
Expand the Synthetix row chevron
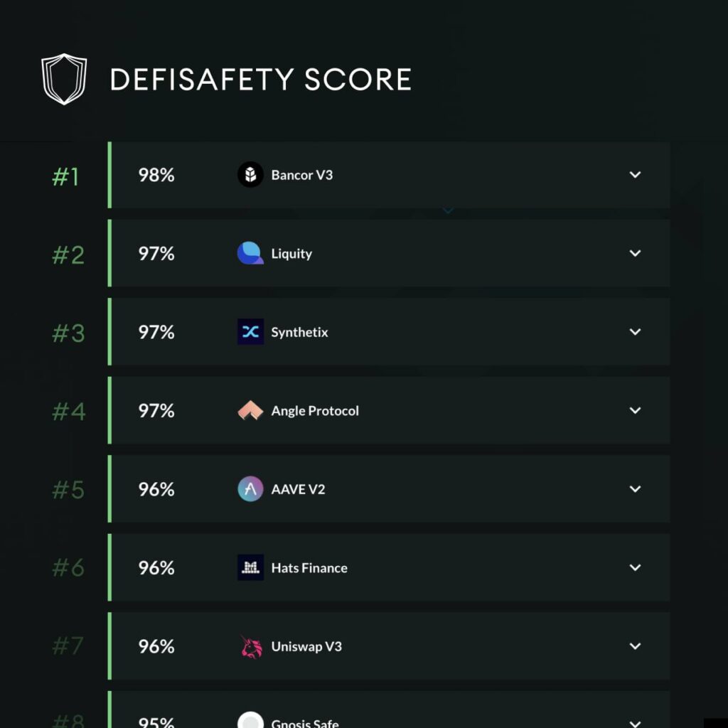pos(635,332)
